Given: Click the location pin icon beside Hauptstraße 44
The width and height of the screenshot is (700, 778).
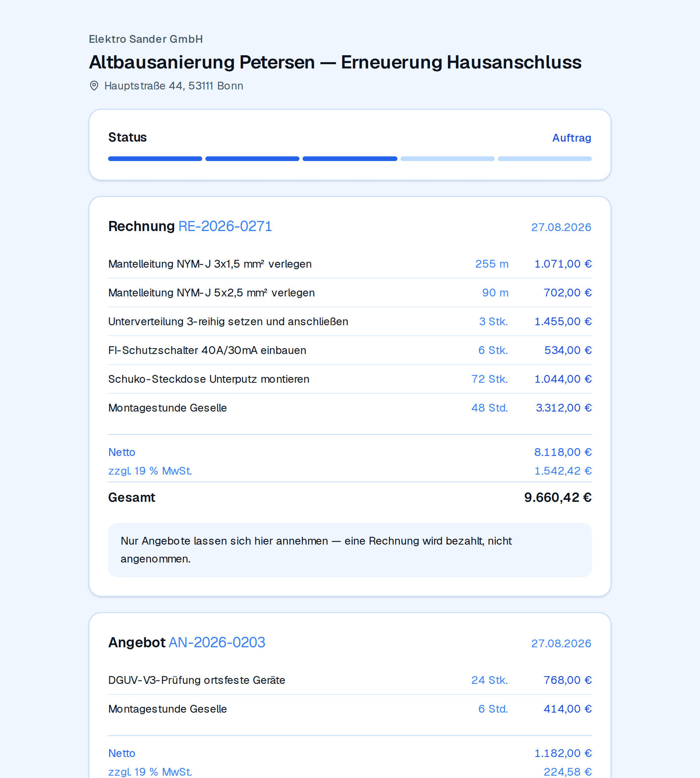Looking at the screenshot, I should coord(94,86).
